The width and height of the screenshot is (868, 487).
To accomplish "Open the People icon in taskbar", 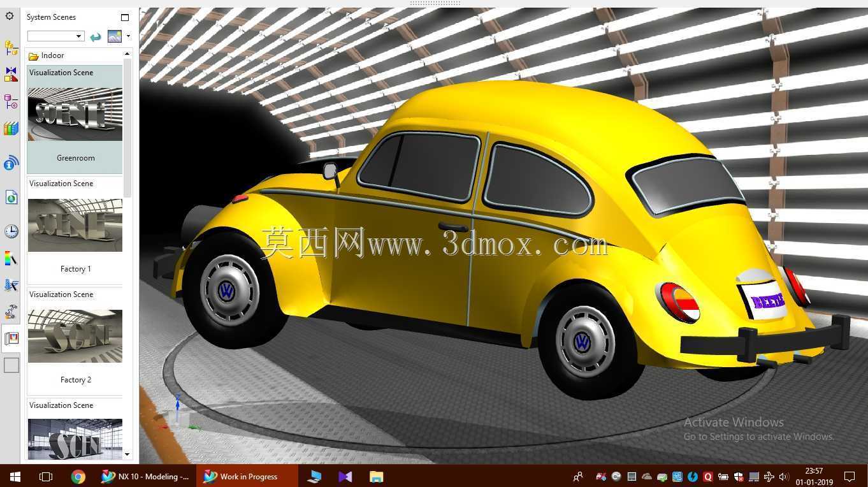I will (x=578, y=476).
